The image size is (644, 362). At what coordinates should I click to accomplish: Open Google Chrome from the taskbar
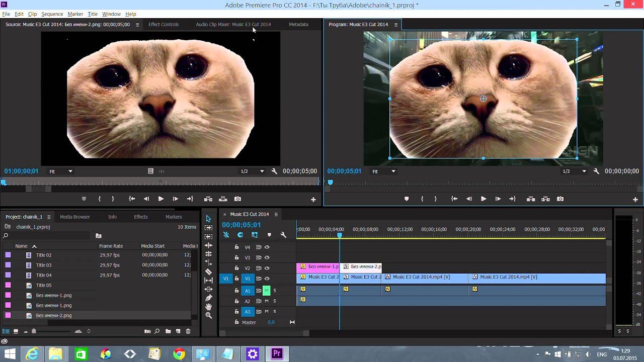pos(179,354)
